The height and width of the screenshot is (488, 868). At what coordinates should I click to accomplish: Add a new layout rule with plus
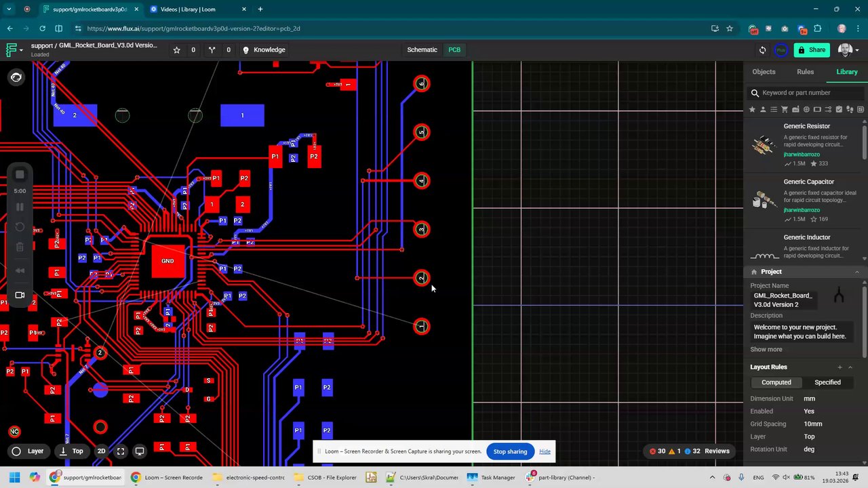(x=840, y=367)
